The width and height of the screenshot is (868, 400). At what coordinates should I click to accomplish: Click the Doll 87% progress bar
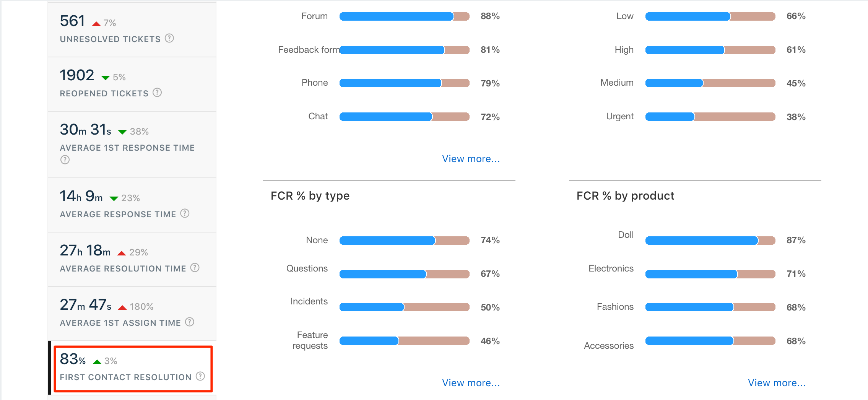pyautogui.click(x=710, y=241)
